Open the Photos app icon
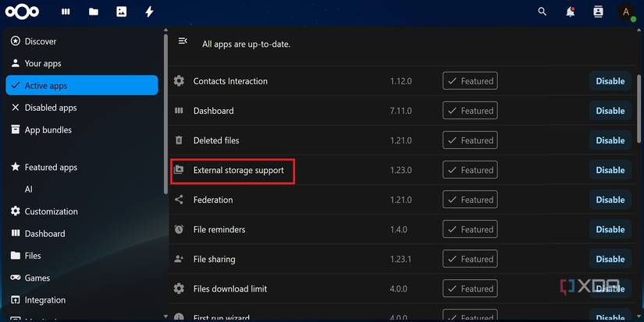 pyautogui.click(x=122, y=12)
